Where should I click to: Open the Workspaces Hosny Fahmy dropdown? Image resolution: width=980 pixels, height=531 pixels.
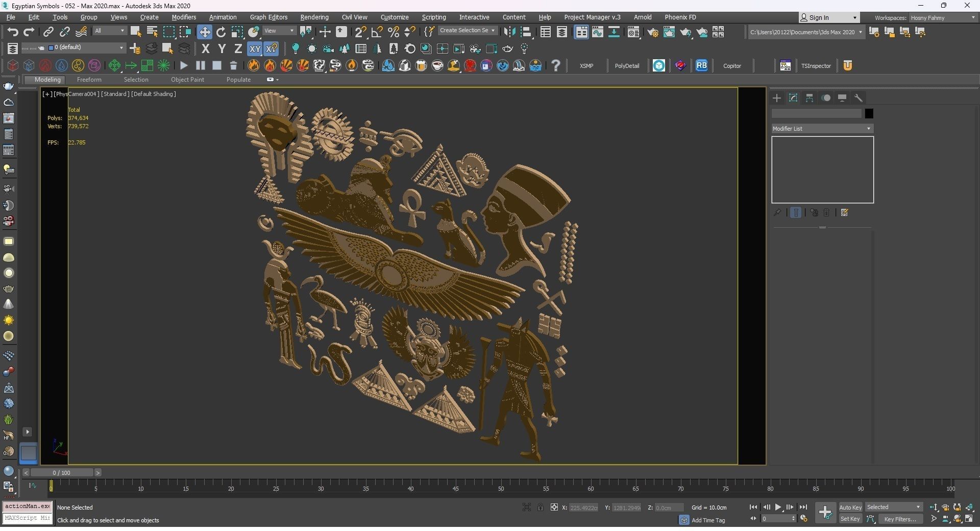(943, 17)
